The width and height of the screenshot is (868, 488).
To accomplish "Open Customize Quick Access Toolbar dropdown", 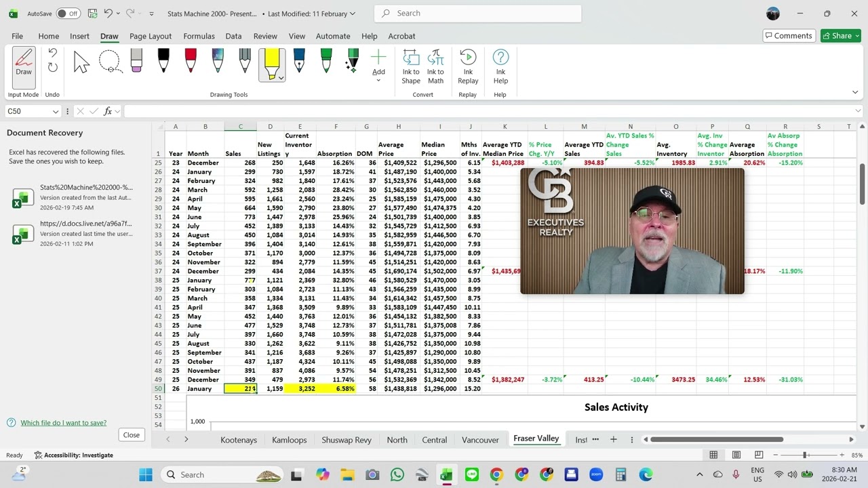I will (151, 14).
